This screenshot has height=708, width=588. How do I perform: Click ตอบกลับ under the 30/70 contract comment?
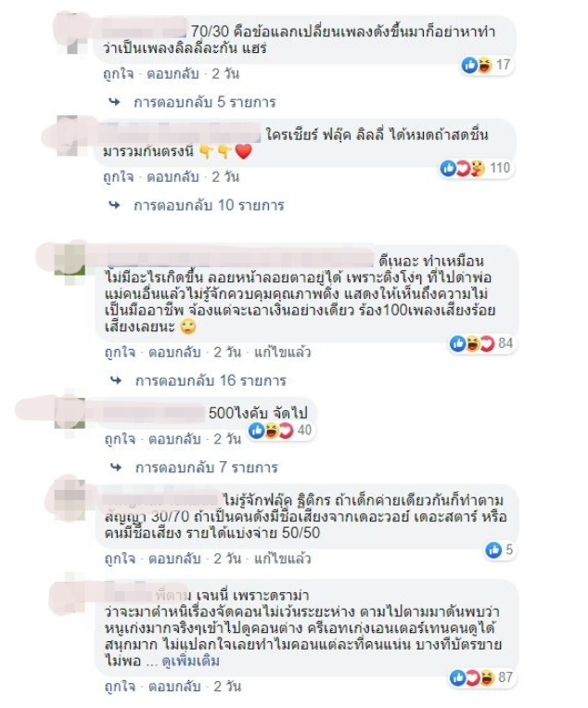pos(174,559)
